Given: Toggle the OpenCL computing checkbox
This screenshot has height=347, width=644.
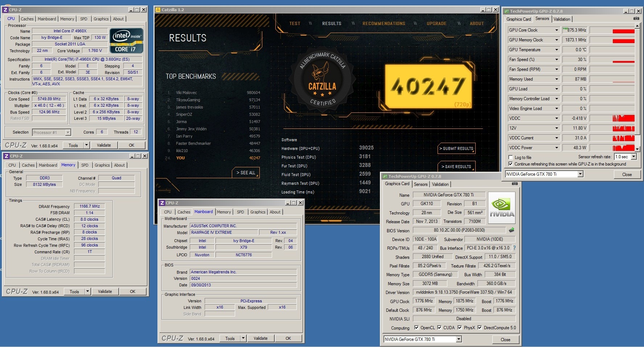Looking at the screenshot, I should [417, 328].
